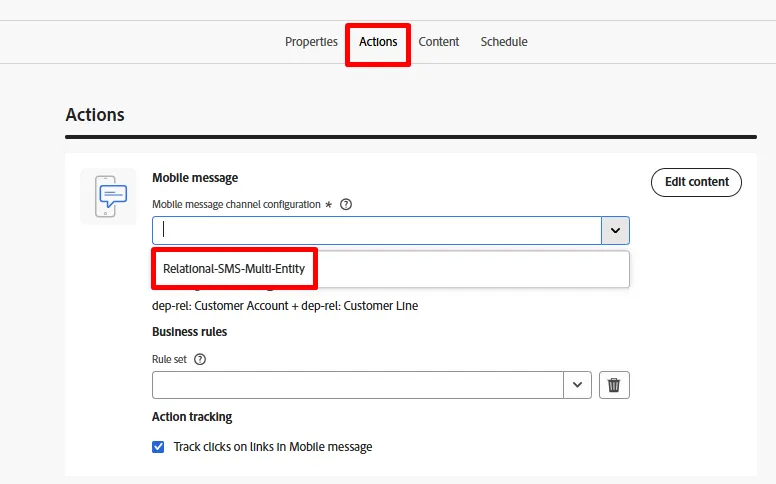Collapse the channel configuration dropdown arrow
The width and height of the screenshot is (776, 484).
(x=615, y=230)
